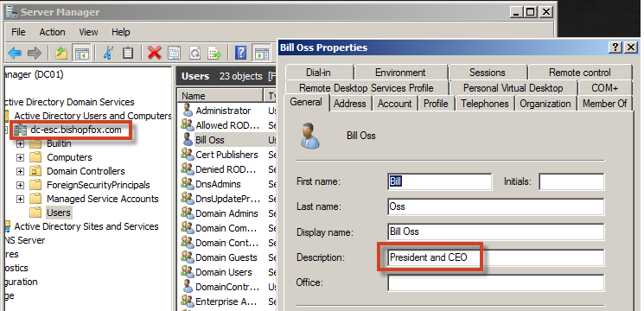The image size is (644, 311).
Task: Click the Enterprise A... group icon
Action: (x=188, y=301)
